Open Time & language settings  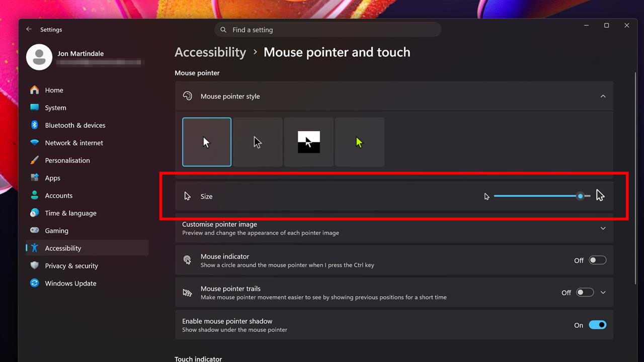[87, 213]
